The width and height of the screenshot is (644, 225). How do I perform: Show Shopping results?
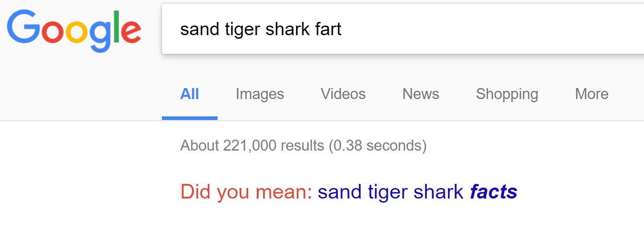pos(507,94)
